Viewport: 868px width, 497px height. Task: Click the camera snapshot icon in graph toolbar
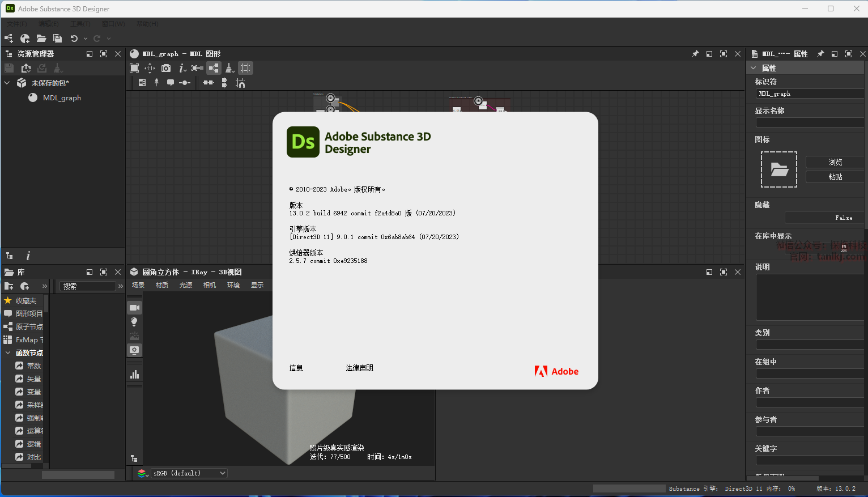166,68
